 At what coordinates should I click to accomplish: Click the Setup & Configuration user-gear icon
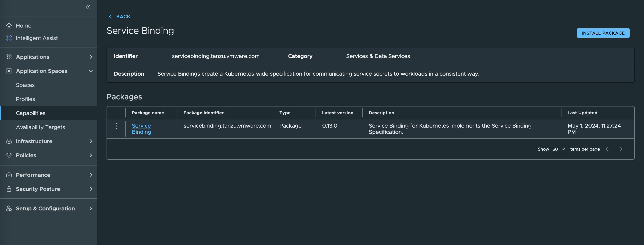[x=9, y=208]
